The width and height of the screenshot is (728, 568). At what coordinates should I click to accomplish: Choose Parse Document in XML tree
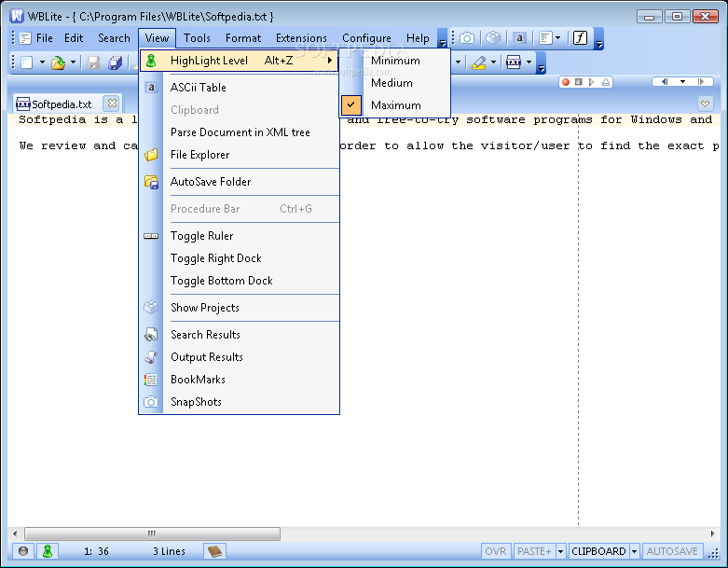click(x=240, y=132)
